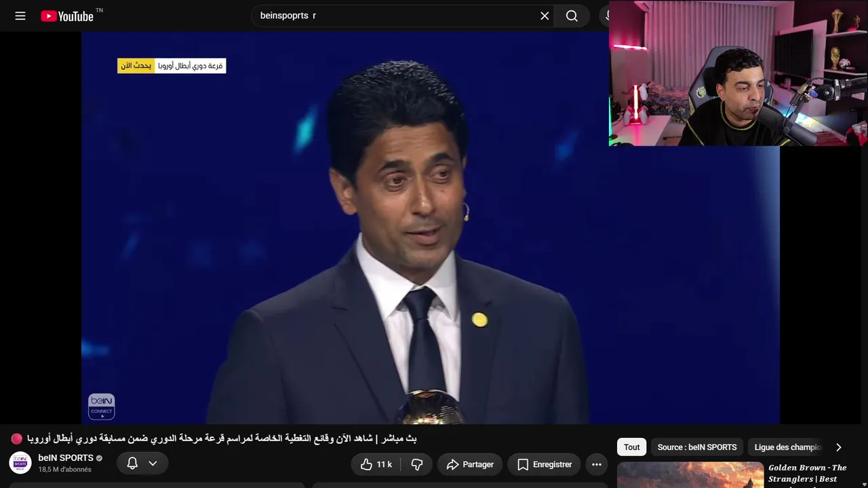Expand the notification options chevron

[153, 463]
